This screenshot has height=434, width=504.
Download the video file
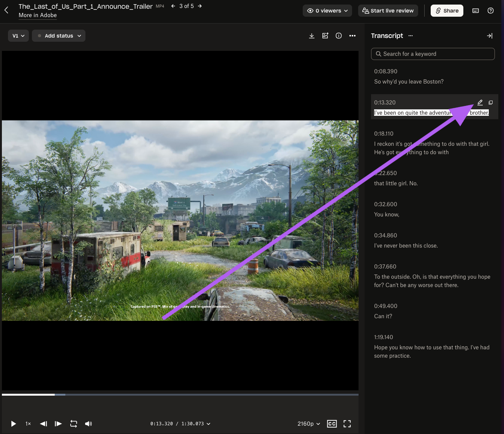(312, 36)
